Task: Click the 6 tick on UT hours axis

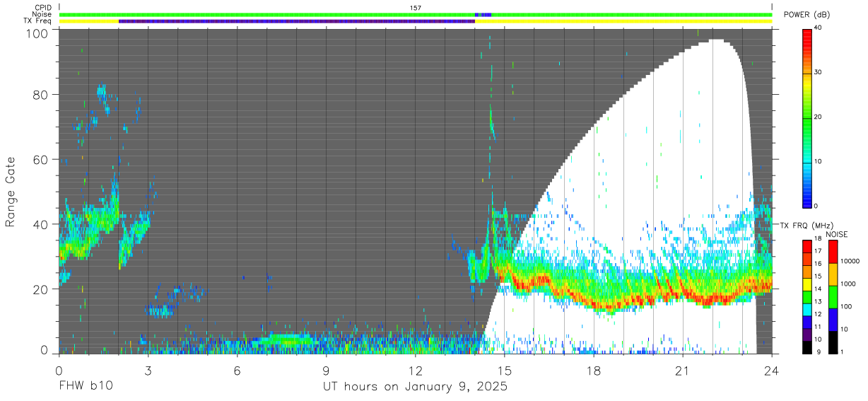Action: [x=237, y=369]
